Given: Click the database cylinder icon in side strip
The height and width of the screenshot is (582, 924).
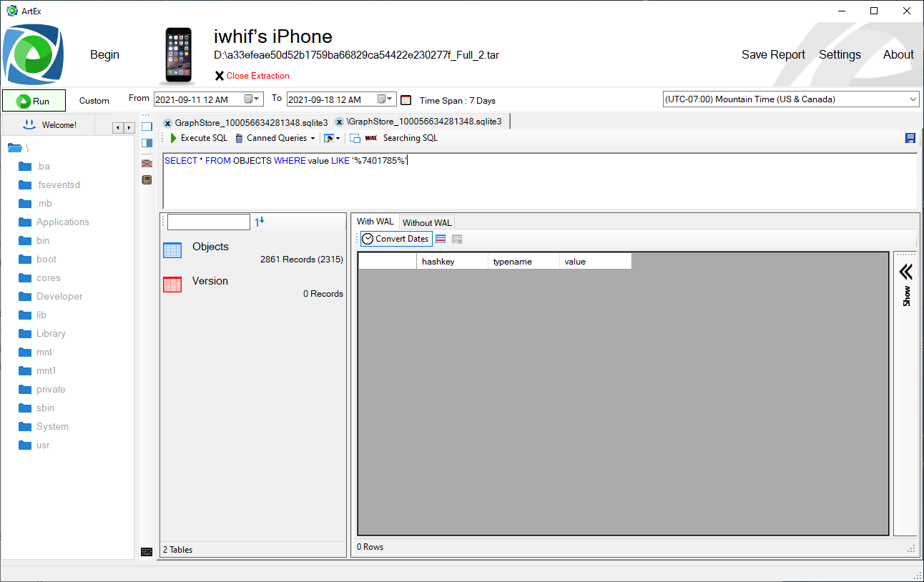Looking at the screenshot, I should [147, 180].
